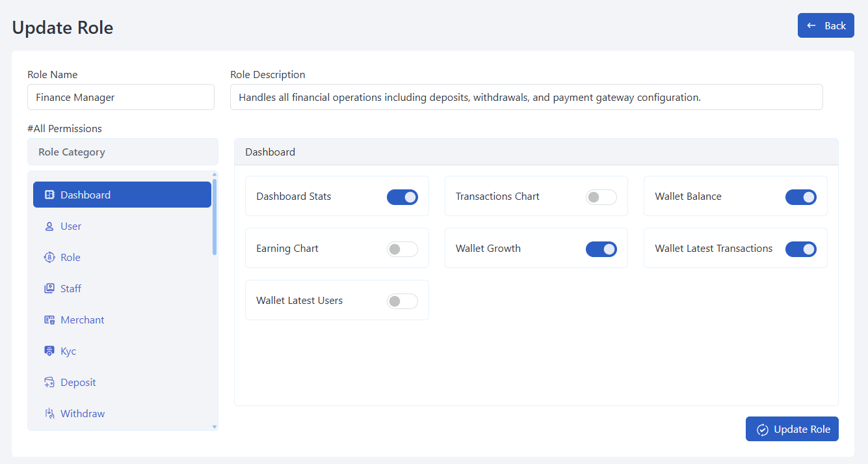The width and height of the screenshot is (868, 464).
Task: Open the Merchant category label
Action: coord(83,320)
